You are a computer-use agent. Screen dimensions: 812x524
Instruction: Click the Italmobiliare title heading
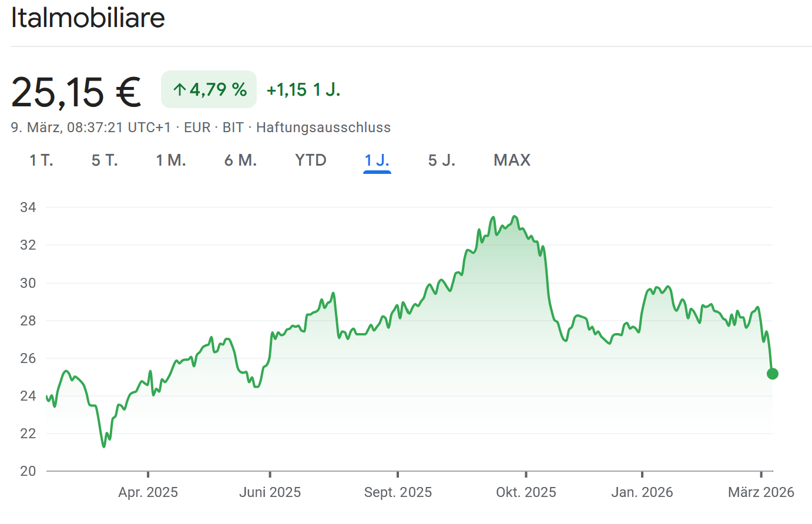88,18
